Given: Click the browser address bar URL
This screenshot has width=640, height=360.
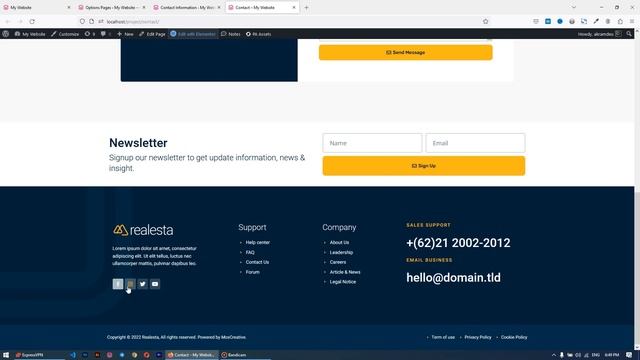Looking at the screenshot, I should 133,21.
